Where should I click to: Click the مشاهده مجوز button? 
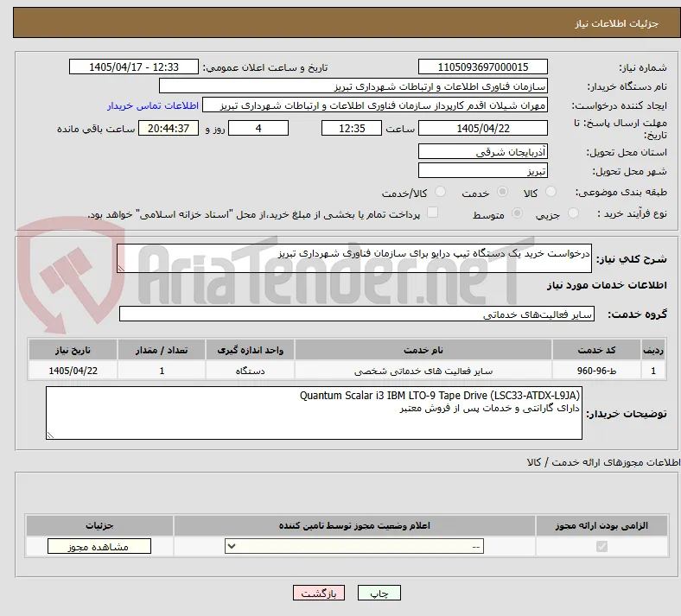(x=99, y=546)
